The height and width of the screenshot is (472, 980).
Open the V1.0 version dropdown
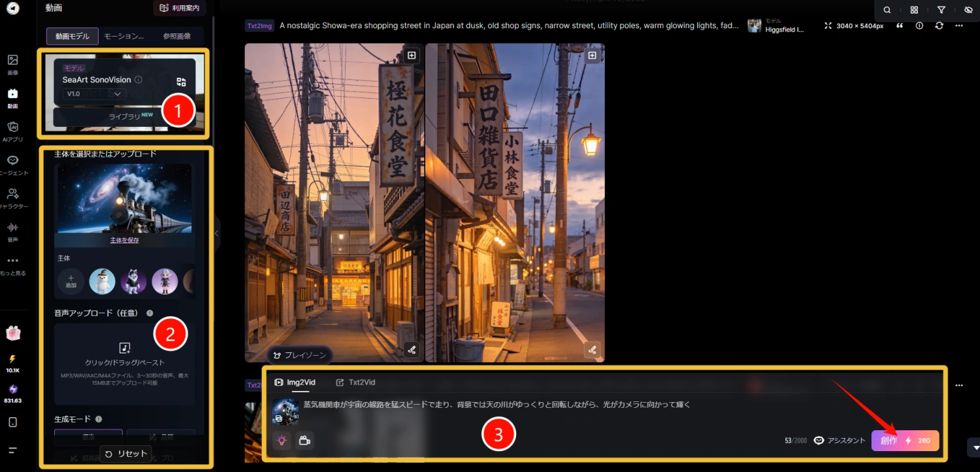(95, 94)
